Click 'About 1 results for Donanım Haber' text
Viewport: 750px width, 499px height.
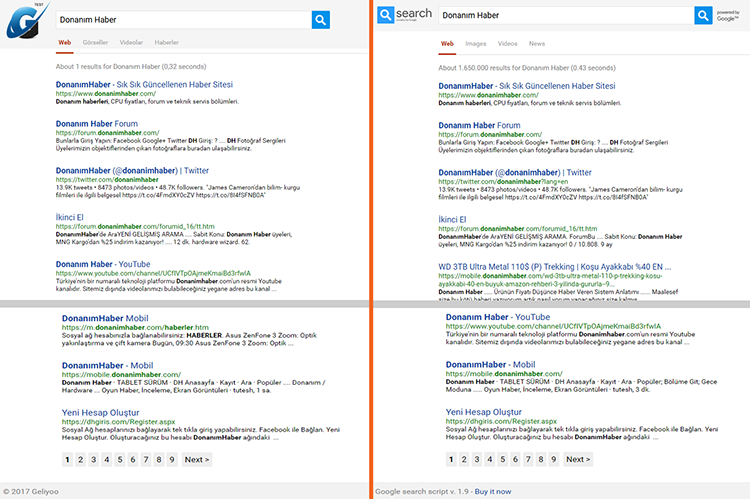(131, 67)
